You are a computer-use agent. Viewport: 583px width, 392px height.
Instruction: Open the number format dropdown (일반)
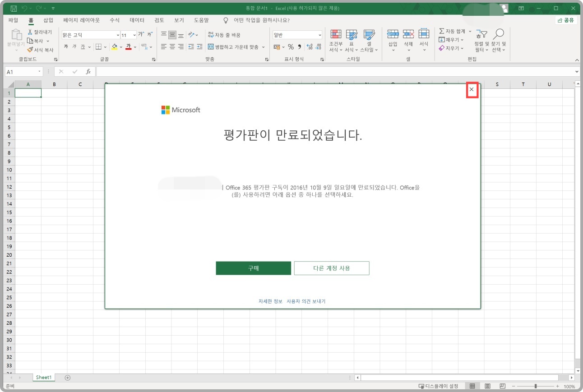319,35
